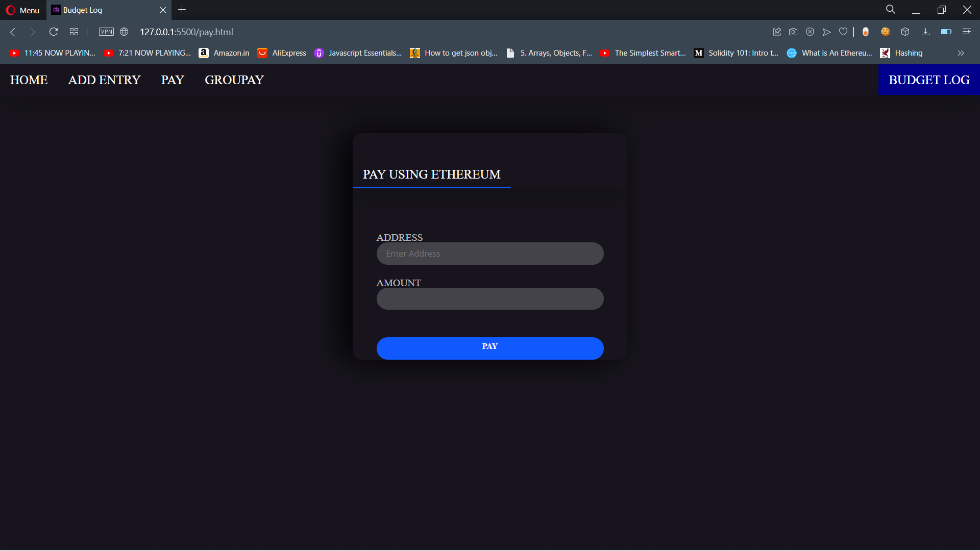The height and width of the screenshot is (551, 980).
Task: Go to the GROUPAY navigation item
Action: (x=234, y=80)
